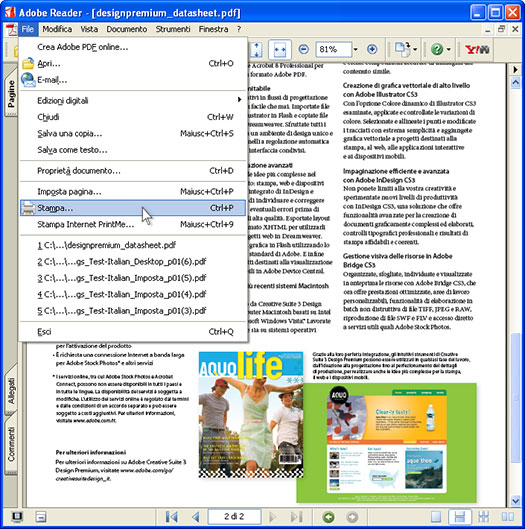Click the fit width toolbar icon
The image size is (525, 529).
coord(280,50)
